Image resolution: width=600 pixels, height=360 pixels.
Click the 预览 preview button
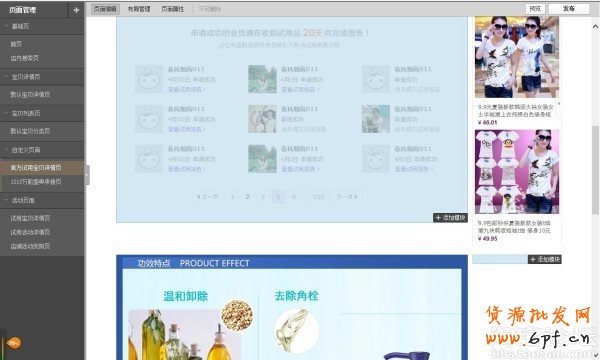click(535, 8)
